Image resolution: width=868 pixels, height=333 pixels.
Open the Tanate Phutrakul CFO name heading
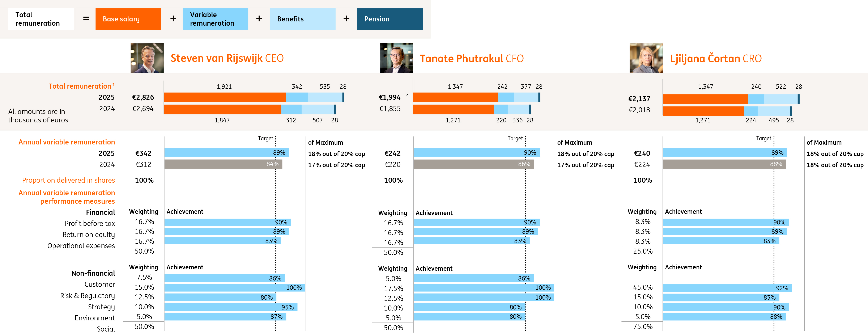[x=471, y=59]
